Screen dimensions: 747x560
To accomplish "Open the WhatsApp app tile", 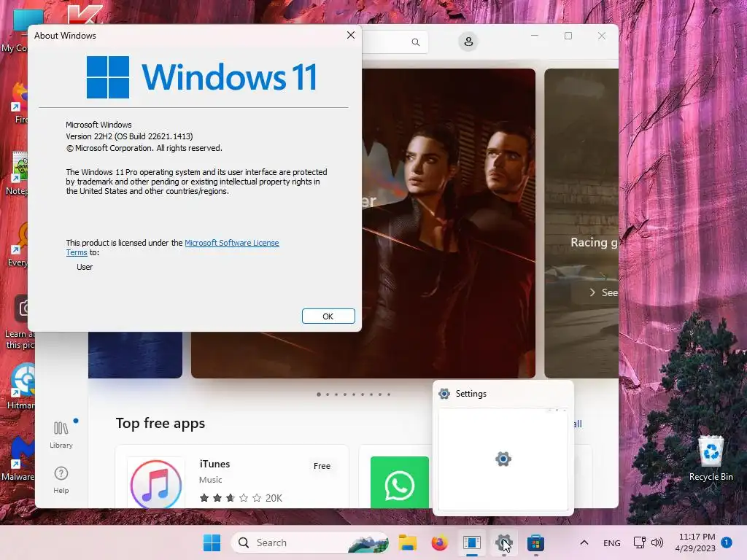I will point(400,483).
